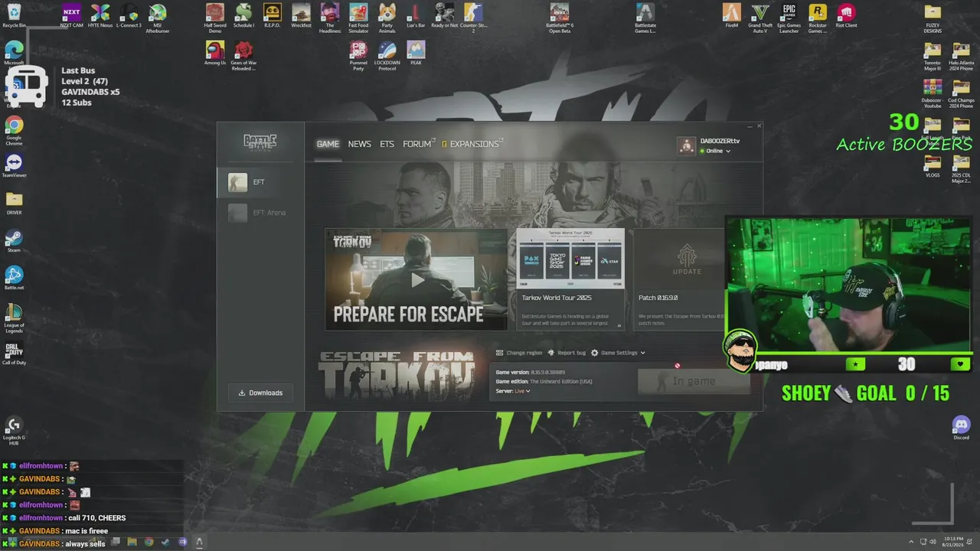Select the League of Legends icon
Image resolution: width=980 pixels, height=551 pixels.
click(x=14, y=318)
